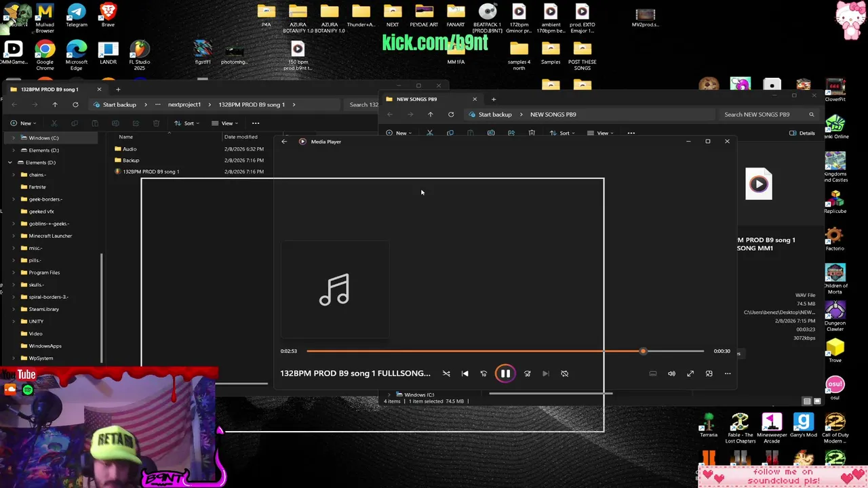This screenshot has width=868, height=488.
Task: Click the Media Player app logo icon
Action: point(302,142)
